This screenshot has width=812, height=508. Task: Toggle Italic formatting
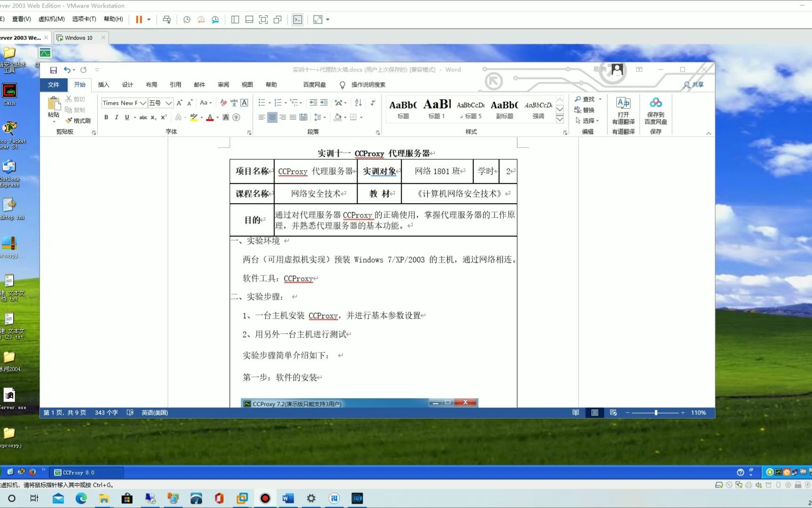(x=117, y=118)
